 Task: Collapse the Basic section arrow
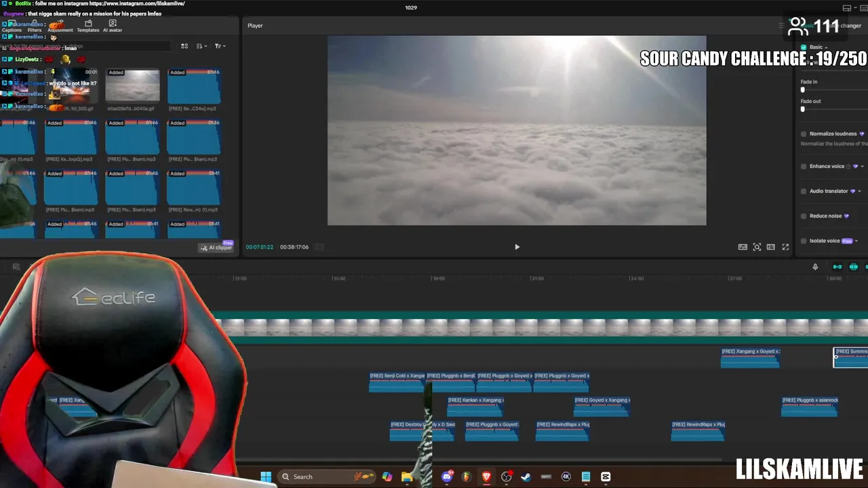pyautogui.click(x=826, y=47)
